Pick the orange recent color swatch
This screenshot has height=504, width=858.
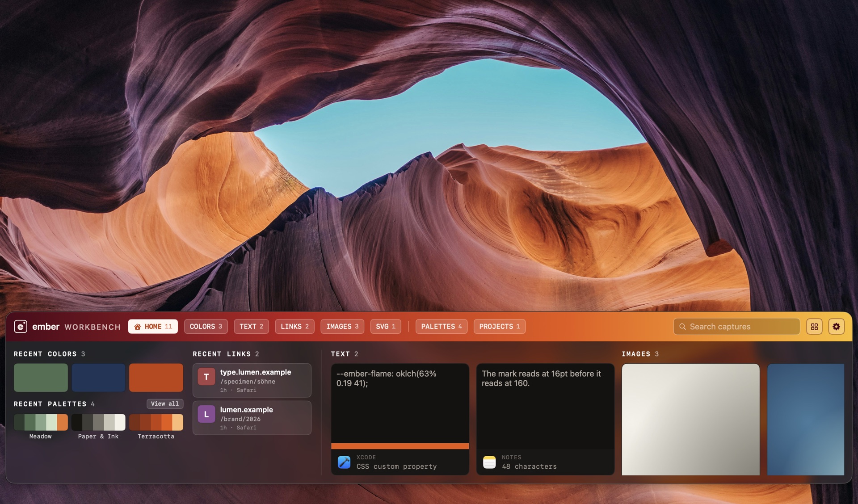156,378
